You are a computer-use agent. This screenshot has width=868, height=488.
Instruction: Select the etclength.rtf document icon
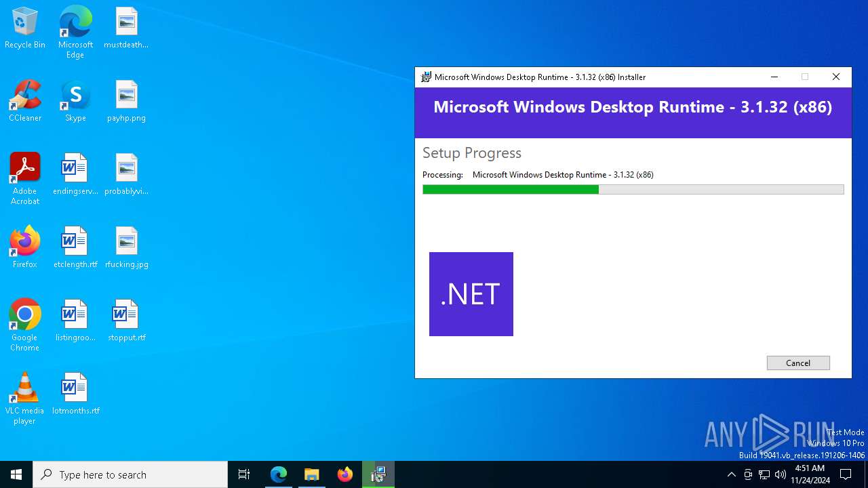[x=75, y=247]
